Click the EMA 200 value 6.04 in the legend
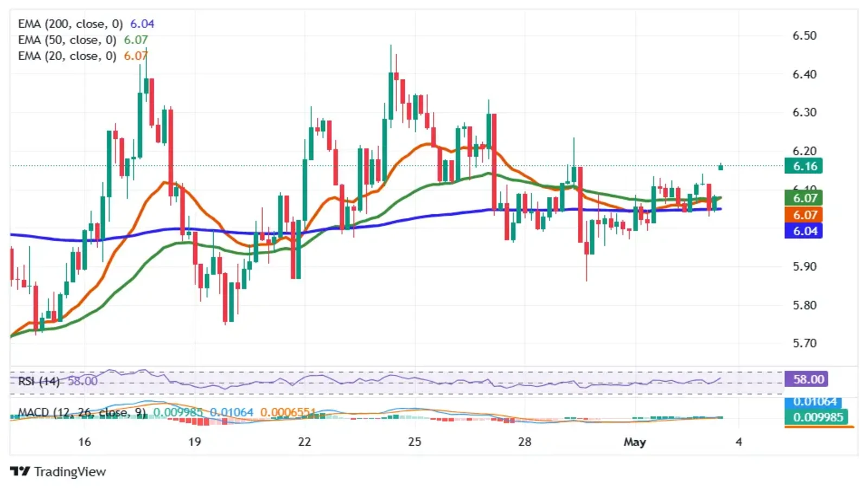Image resolution: width=868 pixels, height=488 pixels. 142,24
